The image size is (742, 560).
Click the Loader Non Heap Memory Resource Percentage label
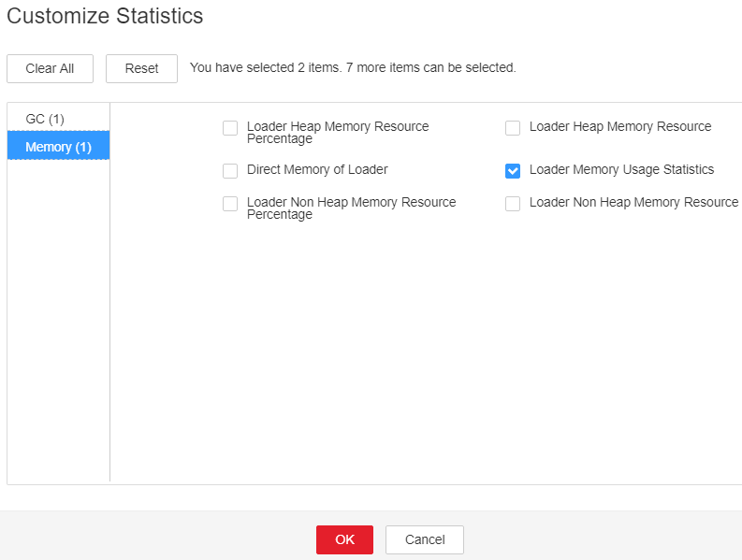(351, 208)
